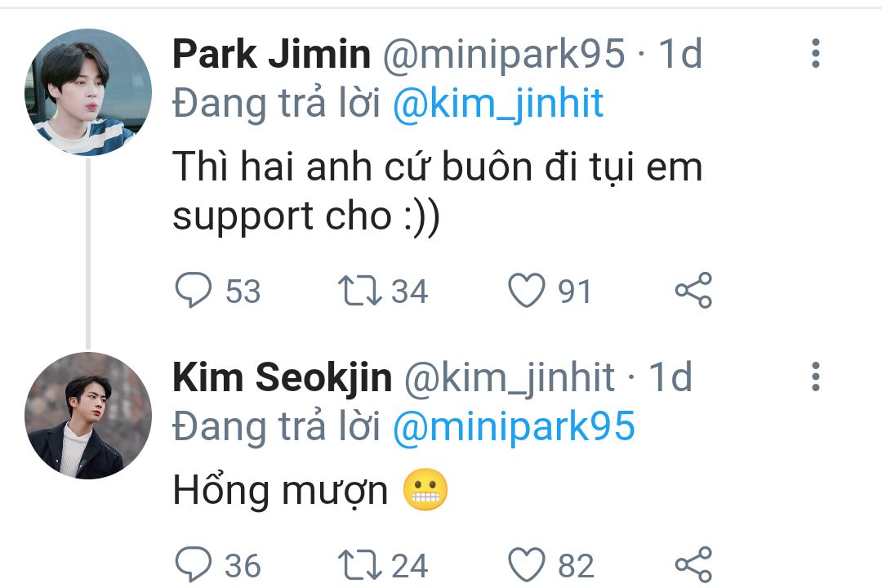Retweet Kim Seokjin's tweet
Image resolution: width=882 pixels, height=588 pixels.
tap(360, 565)
